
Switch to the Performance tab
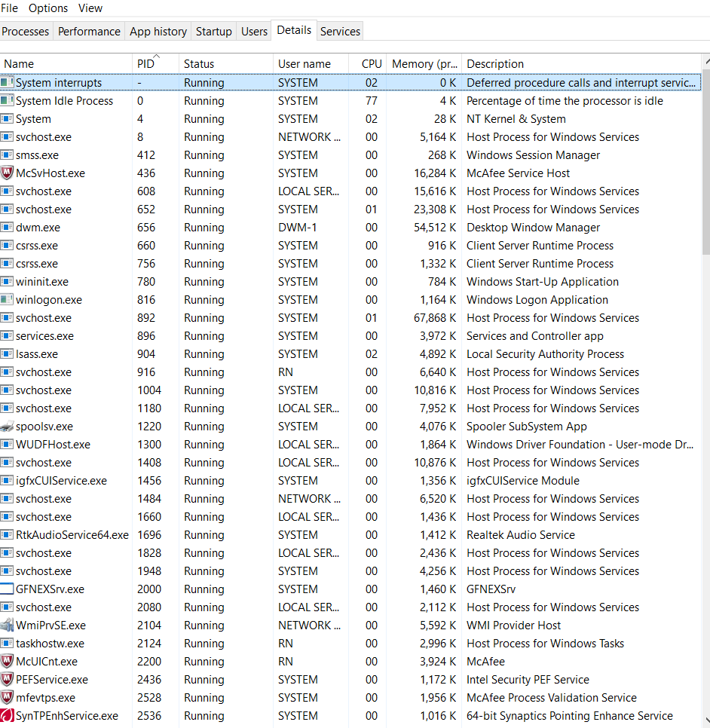89,31
